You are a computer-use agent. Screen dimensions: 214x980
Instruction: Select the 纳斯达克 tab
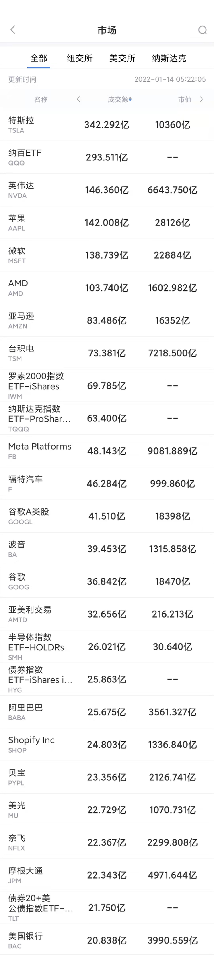point(169,58)
